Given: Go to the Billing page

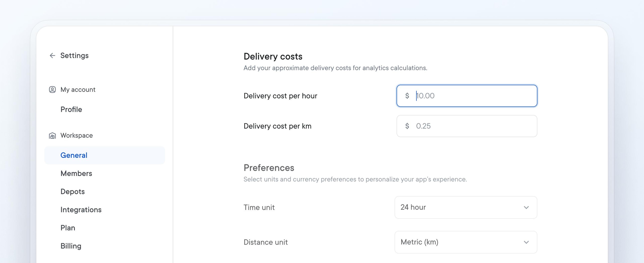Looking at the screenshot, I should (71, 246).
